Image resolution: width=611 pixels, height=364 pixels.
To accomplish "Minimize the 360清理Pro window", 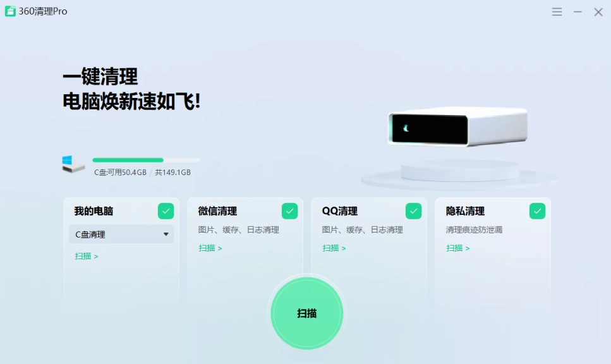I will tap(578, 12).
